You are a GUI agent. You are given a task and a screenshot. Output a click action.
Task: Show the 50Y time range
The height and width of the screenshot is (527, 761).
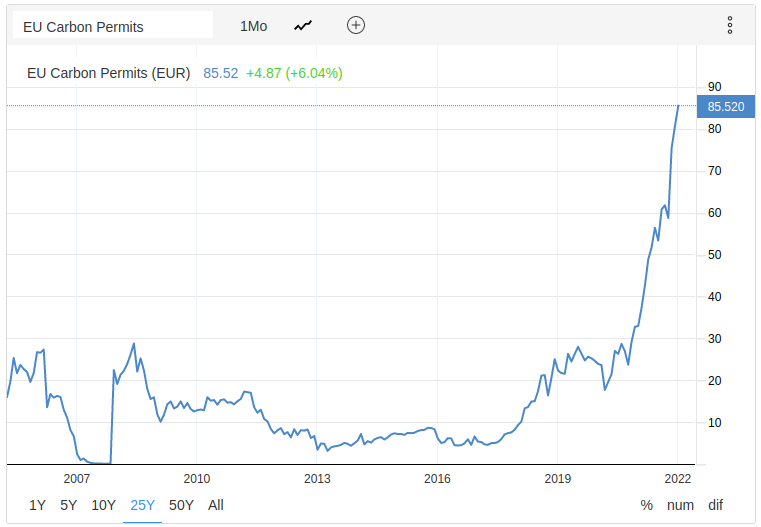pos(181,505)
